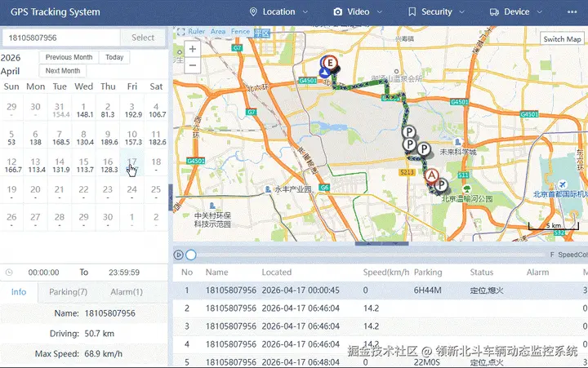Image resolution: width=588 pixels, height=368 pixels.
Task: Click the P marker near 北京温榆河公园
Action: (442, 184)
